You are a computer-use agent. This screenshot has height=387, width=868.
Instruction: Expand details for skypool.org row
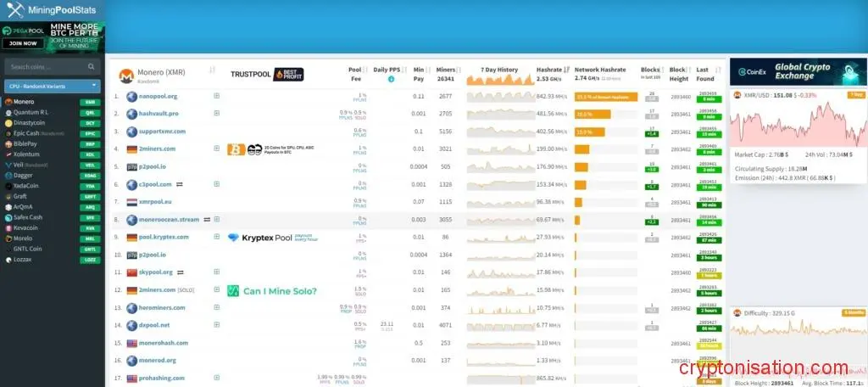(x=216, y=272)
